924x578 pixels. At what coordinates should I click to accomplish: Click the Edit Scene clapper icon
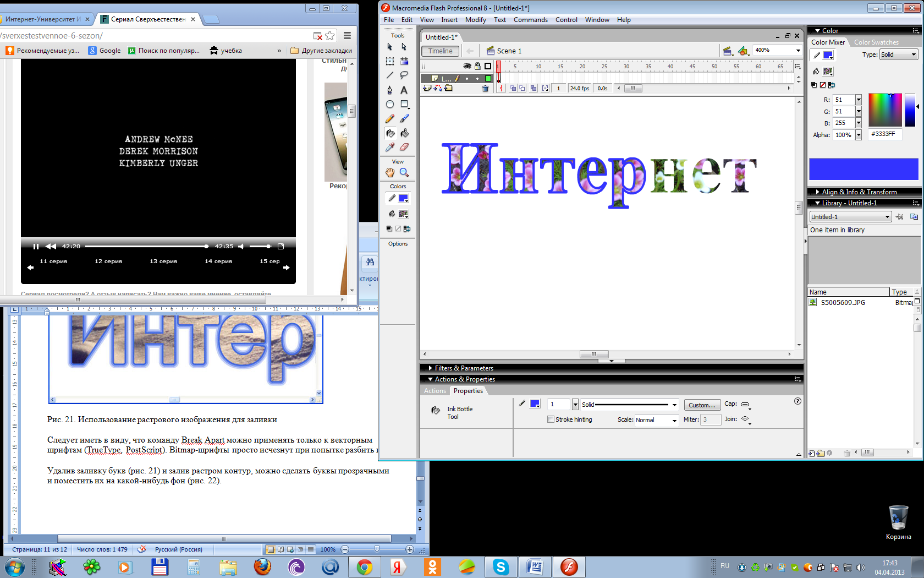(x=728, y=51)
